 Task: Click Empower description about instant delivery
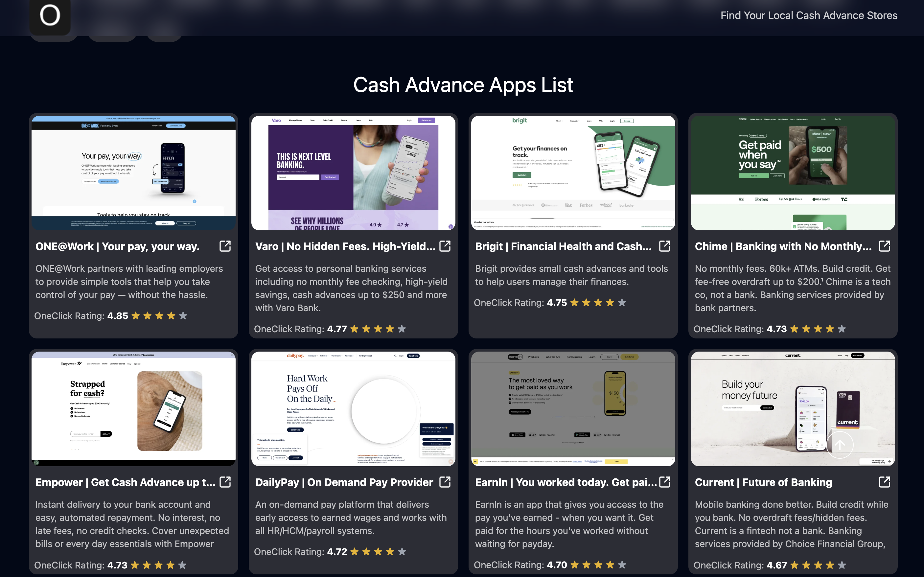132,524
